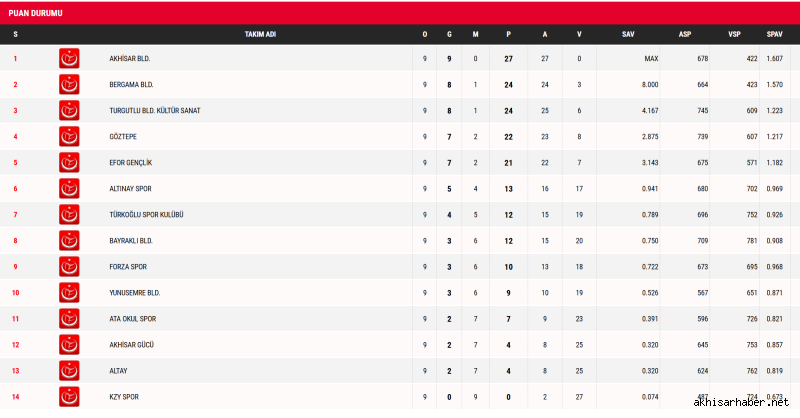
Task: Click the SAV column header
Action: 628,34
